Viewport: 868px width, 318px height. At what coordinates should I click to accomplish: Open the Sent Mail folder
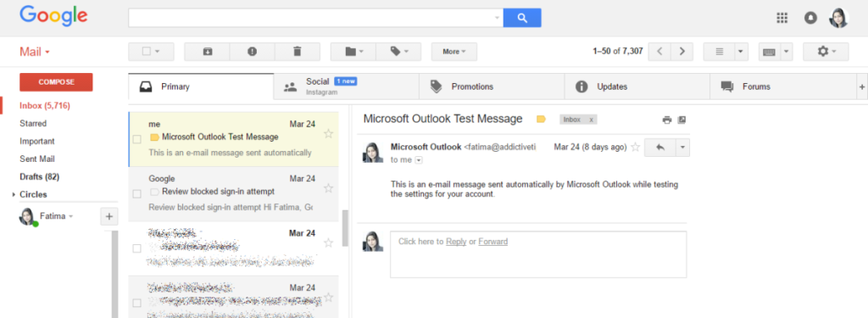pos(37,159)
